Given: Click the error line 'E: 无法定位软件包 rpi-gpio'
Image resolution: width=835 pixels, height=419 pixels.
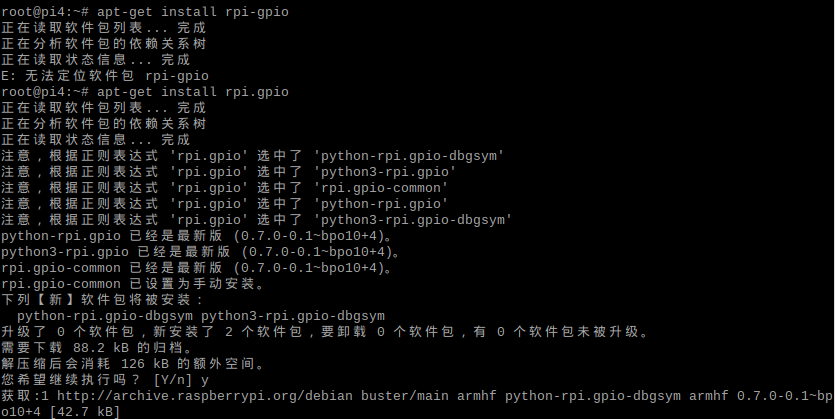Looking at the screenshot, I should click(x=105, y=76).
